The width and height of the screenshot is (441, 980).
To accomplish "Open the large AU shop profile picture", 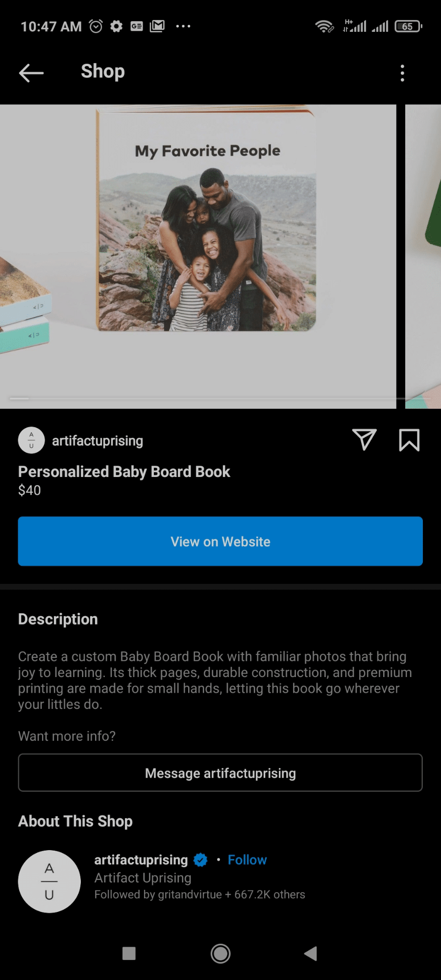I will 49,881.
